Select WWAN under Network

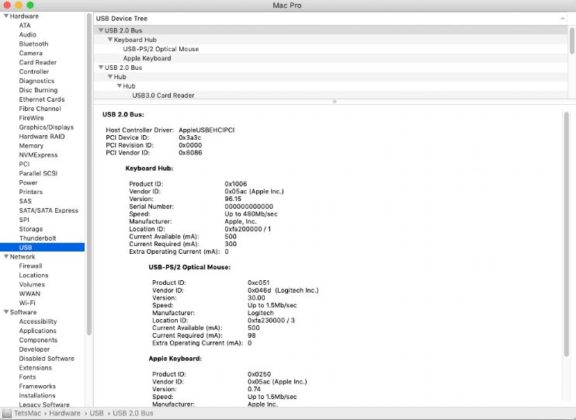[x=29, y=294]
